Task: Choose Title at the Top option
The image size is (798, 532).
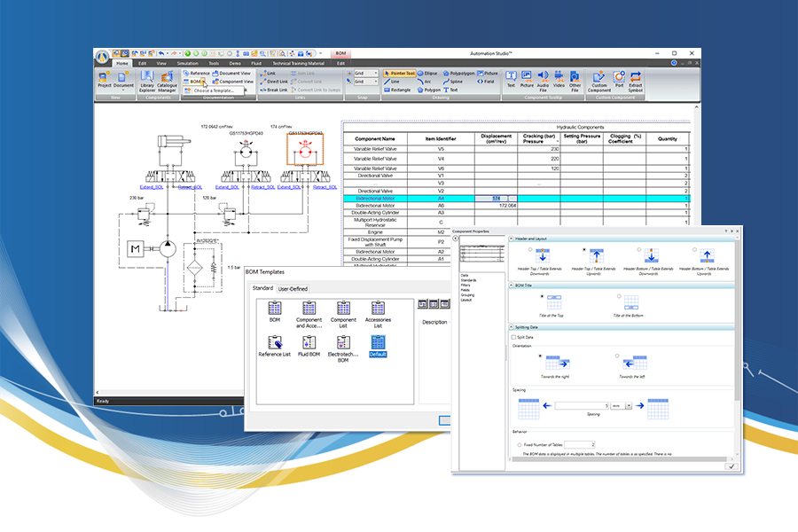Action: 542,296
